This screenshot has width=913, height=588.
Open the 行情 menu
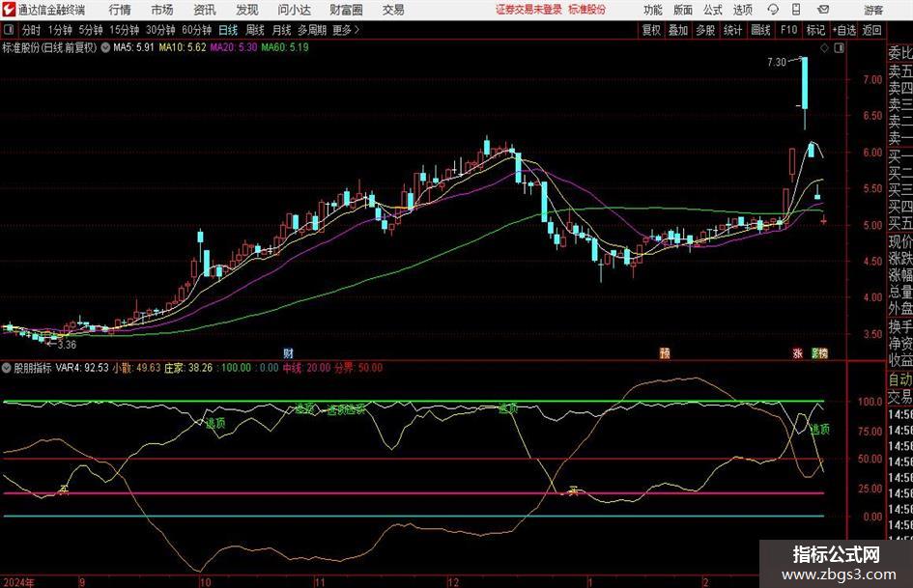click(x=120, y=10)
